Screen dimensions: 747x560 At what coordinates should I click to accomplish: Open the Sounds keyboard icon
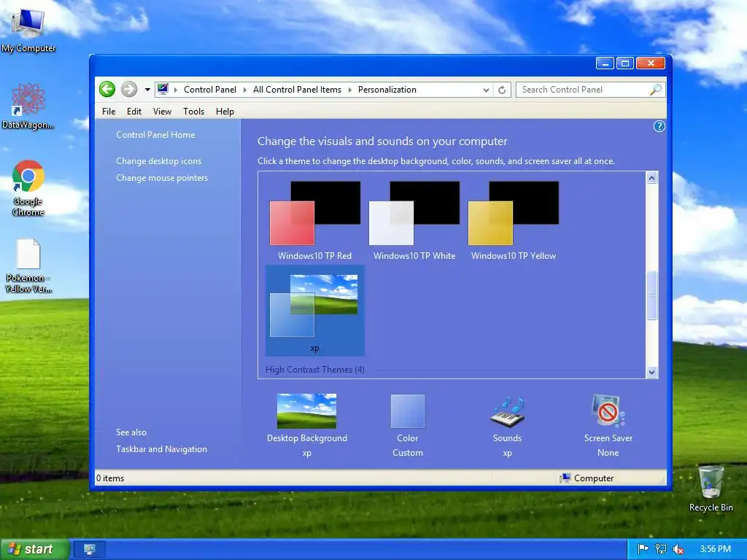(x=508, y=411)
